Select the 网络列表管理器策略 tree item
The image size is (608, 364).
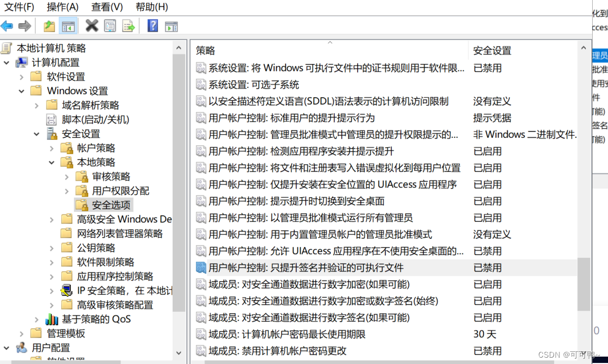pos(120,234)
